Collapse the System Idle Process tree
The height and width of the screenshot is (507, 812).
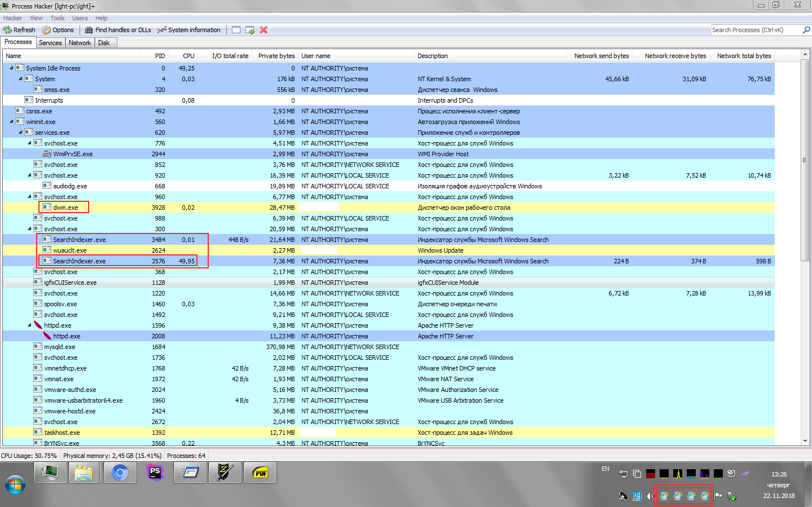(x=11, y=68)
